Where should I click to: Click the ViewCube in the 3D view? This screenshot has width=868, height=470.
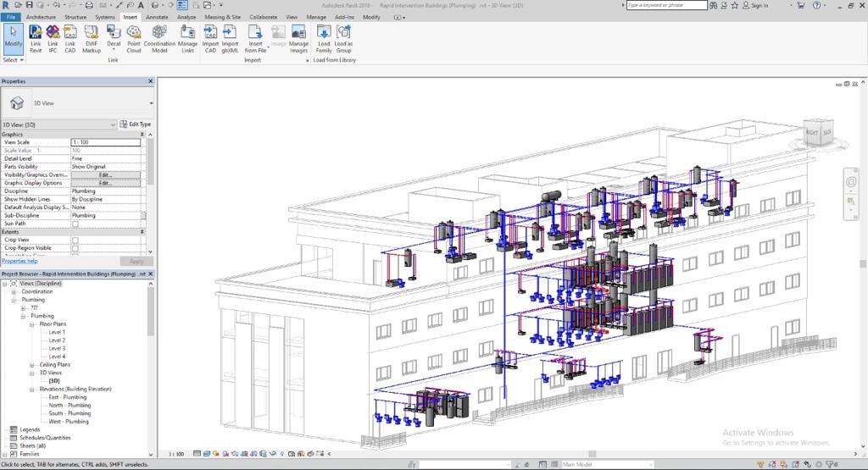pyautogui.click(x=819, y=133)
